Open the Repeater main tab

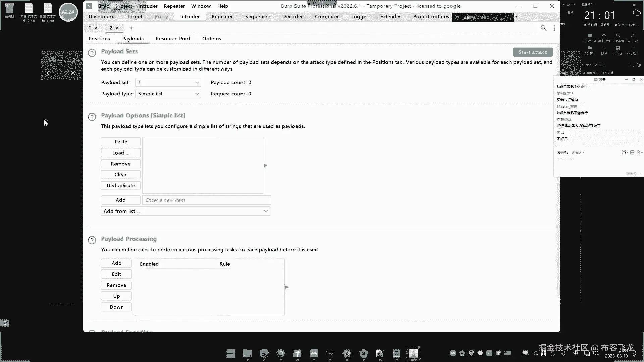(222, 17)
